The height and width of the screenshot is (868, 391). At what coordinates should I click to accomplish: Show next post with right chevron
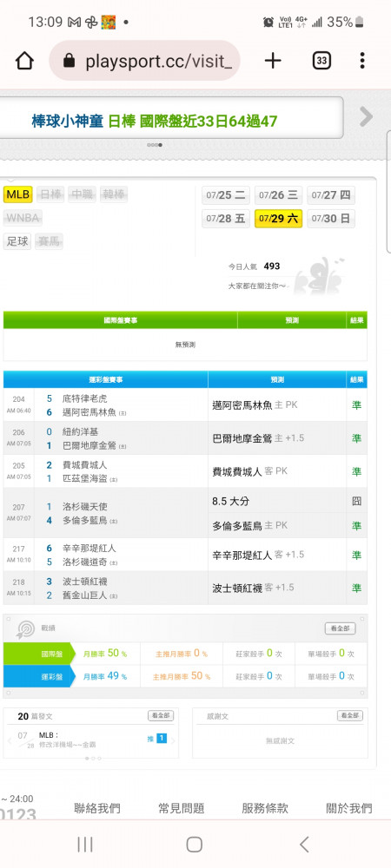[x=173, y=740]
